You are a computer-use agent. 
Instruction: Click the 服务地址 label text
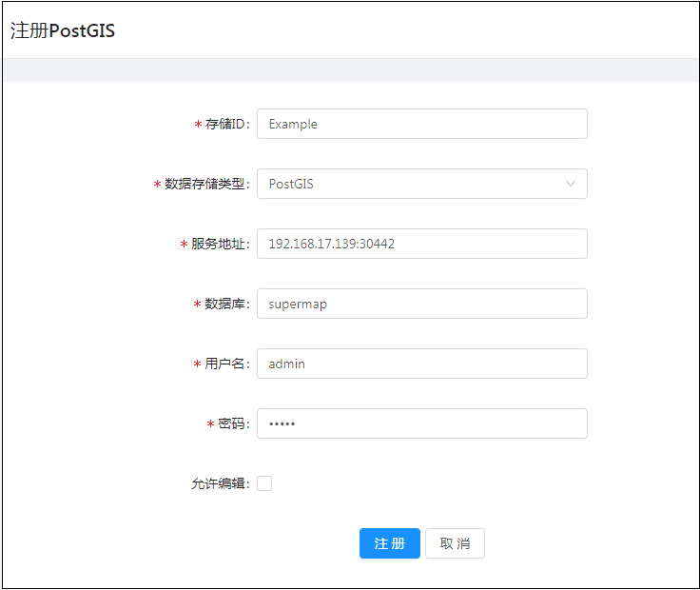[x=219, y=245]
